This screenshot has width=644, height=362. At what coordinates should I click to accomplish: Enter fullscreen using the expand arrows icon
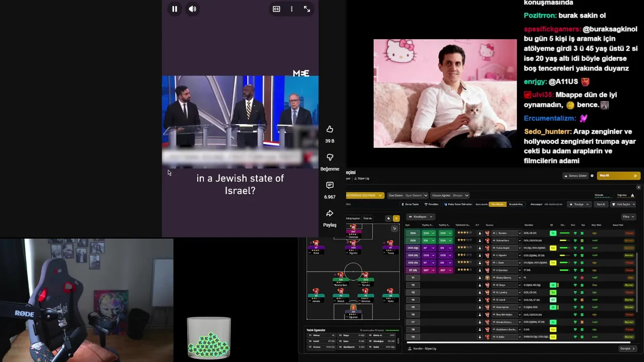point(307,9)
